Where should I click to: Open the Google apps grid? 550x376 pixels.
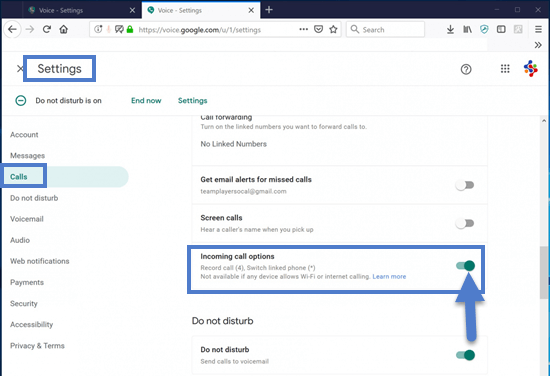(505, 69)
